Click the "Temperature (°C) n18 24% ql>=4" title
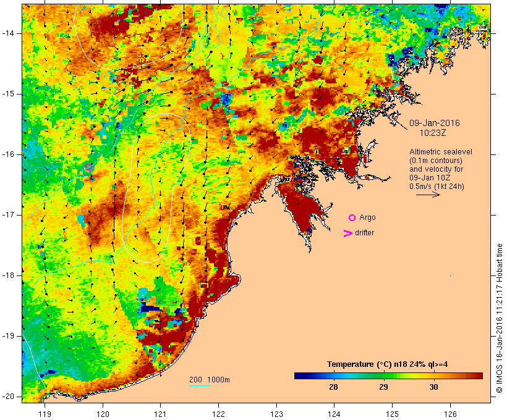 point(388,364)
